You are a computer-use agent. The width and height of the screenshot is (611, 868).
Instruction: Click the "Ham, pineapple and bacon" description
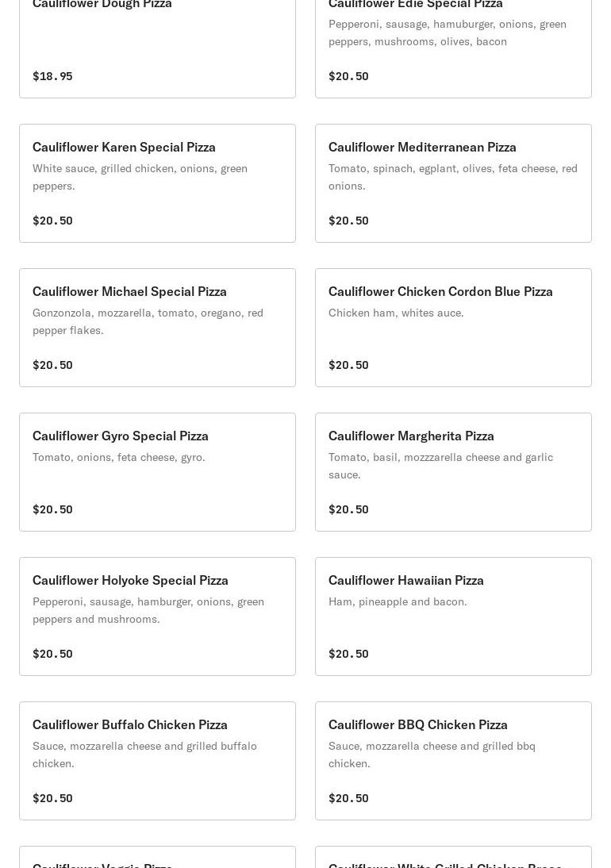click(398, 601)
